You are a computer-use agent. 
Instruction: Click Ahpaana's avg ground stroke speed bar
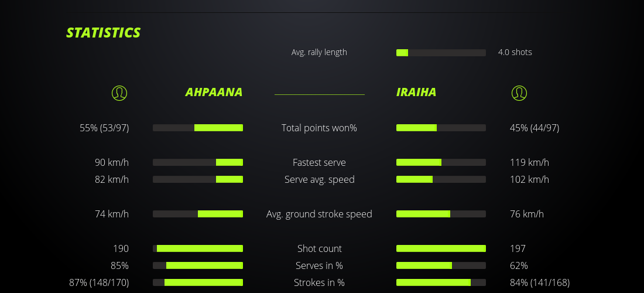click(198, 214)
